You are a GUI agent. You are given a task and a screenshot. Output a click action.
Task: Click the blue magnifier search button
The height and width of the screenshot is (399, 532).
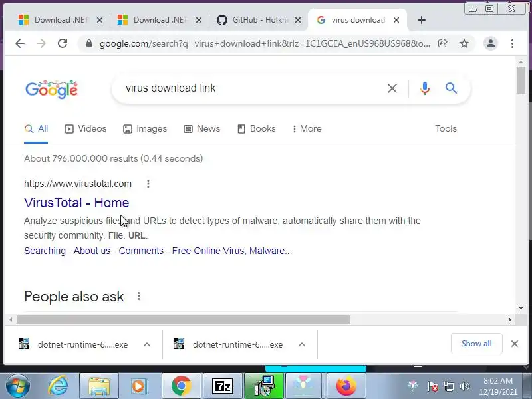451,88
